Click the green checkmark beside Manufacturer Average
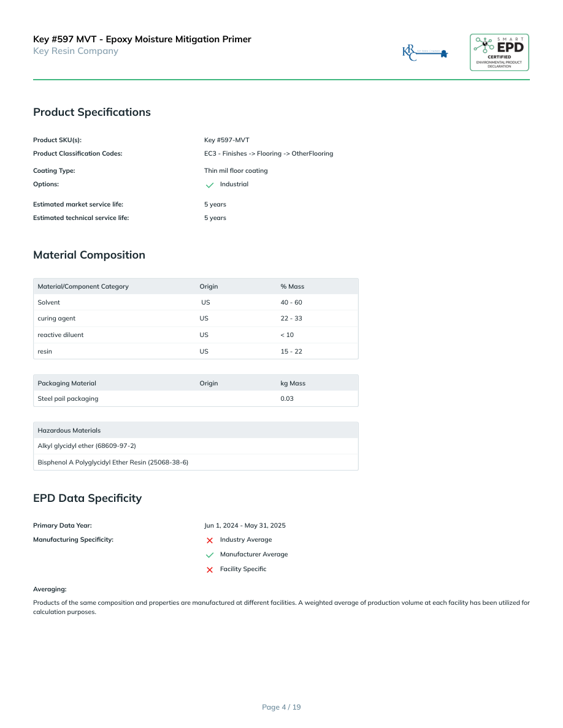This screenshot has height=728, width=563. (210, 555)
